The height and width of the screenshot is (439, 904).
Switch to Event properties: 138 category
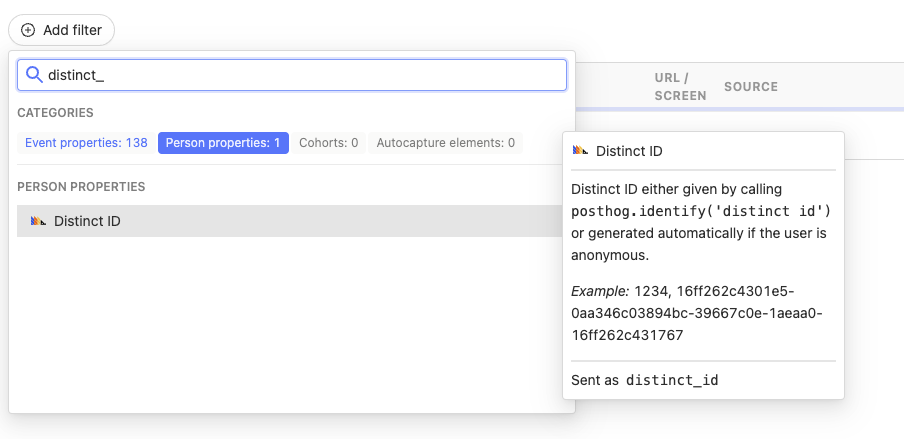(86, 143)
